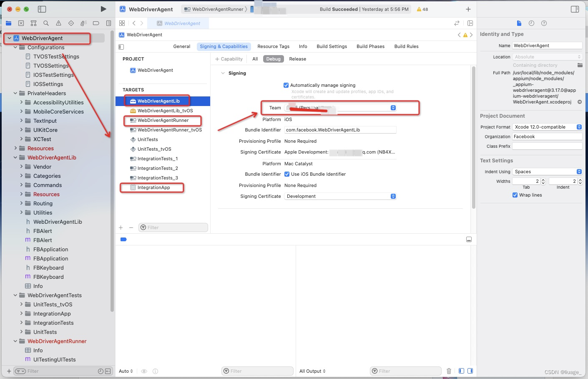Edit the Organization Facebook field
The height and width of the screenshot is (379, 588).
point(547,136)
